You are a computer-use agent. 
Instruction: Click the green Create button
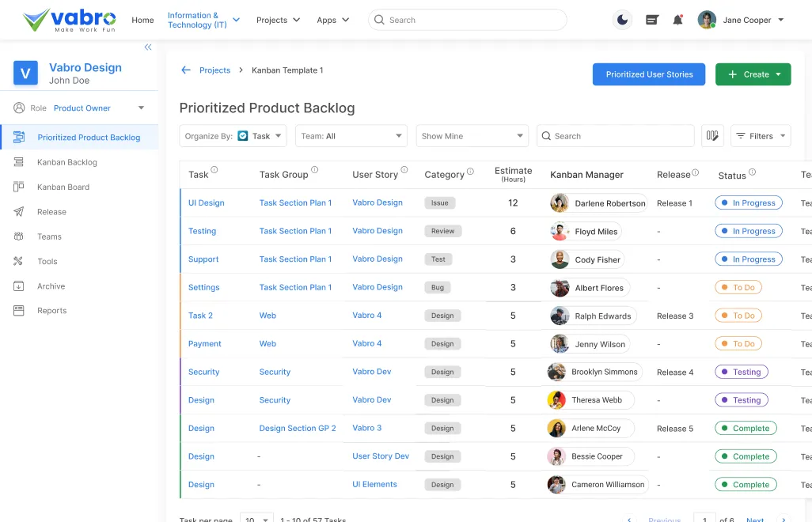(x=753, y=74)
